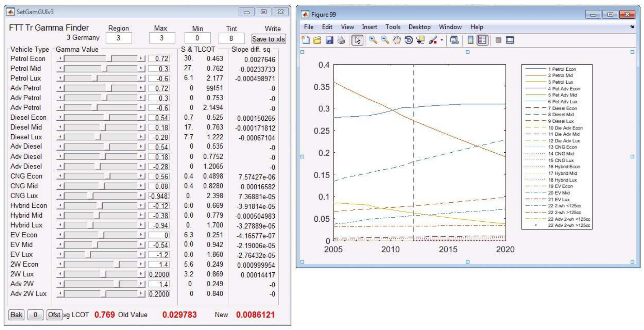Activate the Data Cursor tool

point(420,40)
